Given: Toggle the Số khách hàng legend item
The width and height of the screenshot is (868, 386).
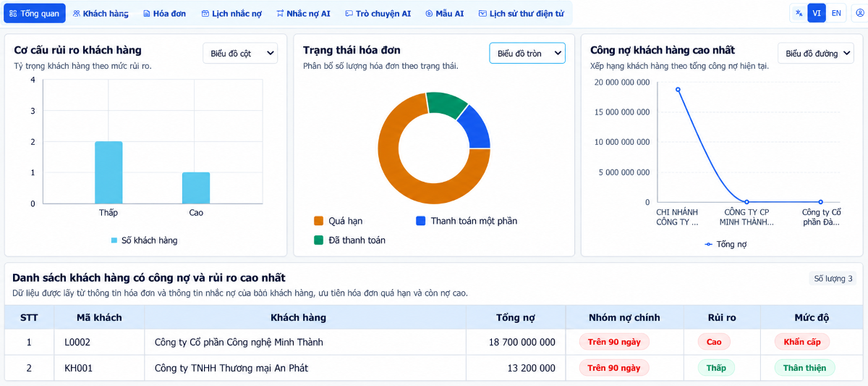Looking at the screenshot, I should click(144, 240).
